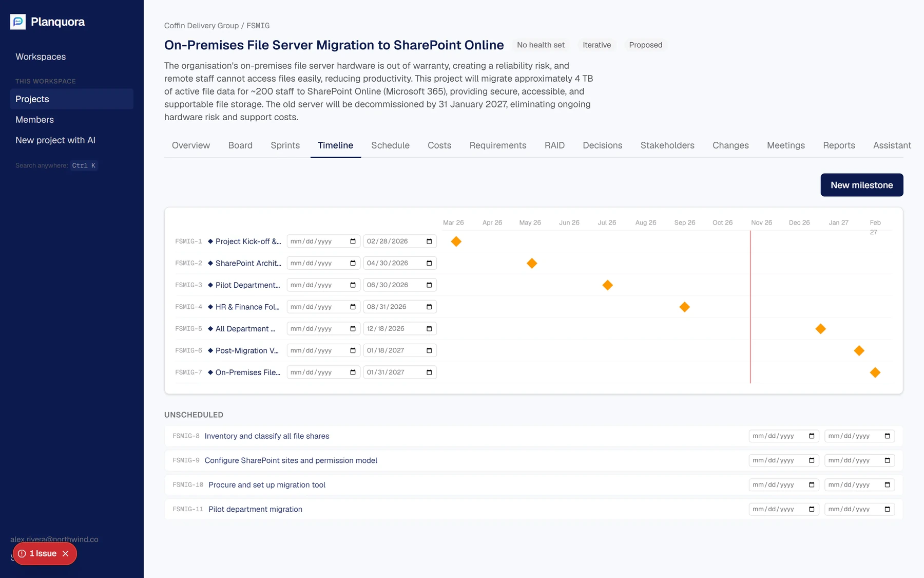This screenshot has height=578, width=924.
Task: Open calendar picker for FSMIG-5 start date
Action: coord(353,329)
